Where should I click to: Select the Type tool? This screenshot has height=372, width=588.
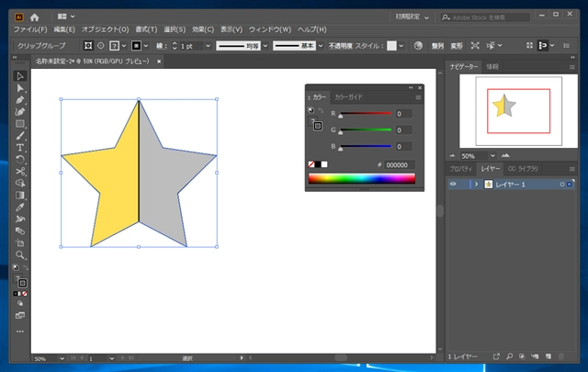[20, 148]
